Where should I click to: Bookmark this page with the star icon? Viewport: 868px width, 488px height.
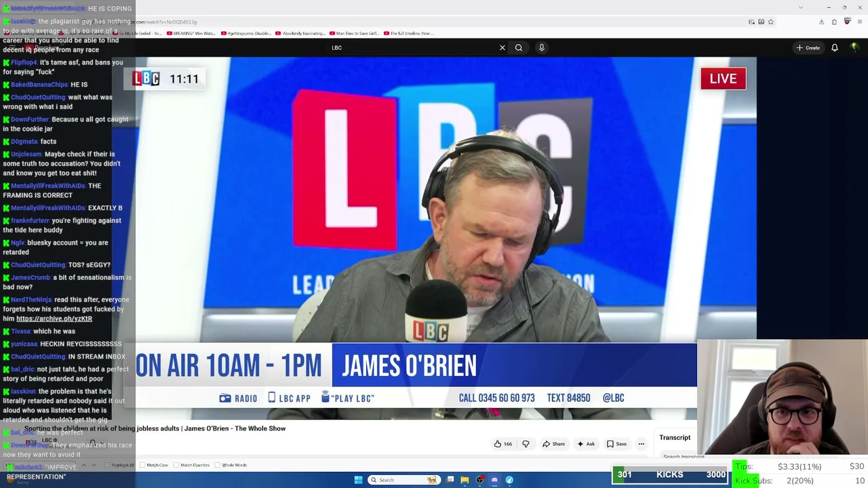(x=770, y=22)
